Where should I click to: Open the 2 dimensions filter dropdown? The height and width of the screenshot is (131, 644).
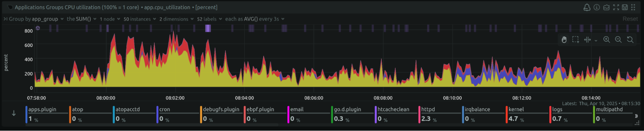pyautogui.click(x=177, y=19)
